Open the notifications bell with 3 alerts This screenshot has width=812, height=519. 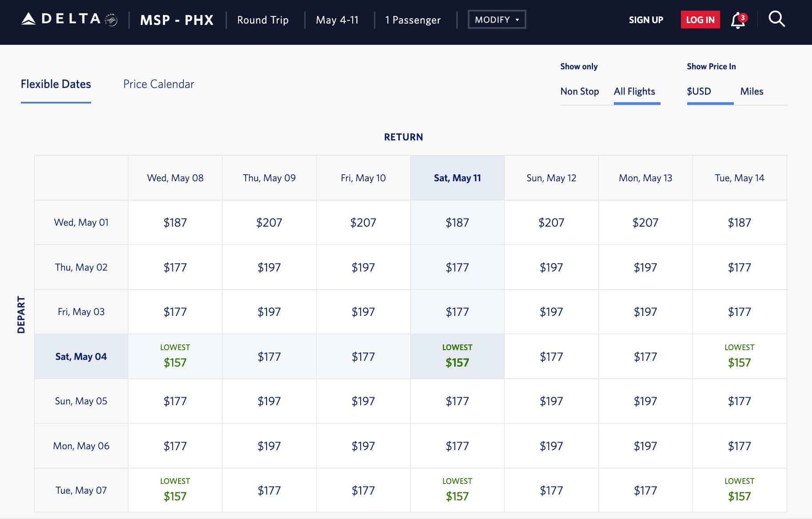click(737, 20)
